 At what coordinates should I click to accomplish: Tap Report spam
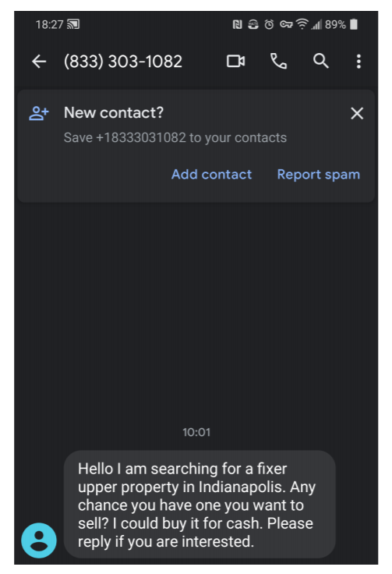pyautogui.click(x=319, y=175)
